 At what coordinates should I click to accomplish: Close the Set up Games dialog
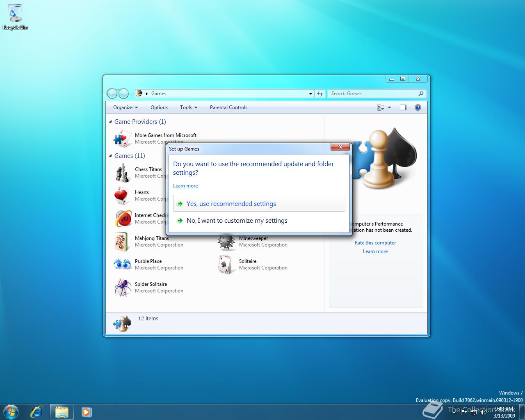pyautogui.click(x=340, y=147)
